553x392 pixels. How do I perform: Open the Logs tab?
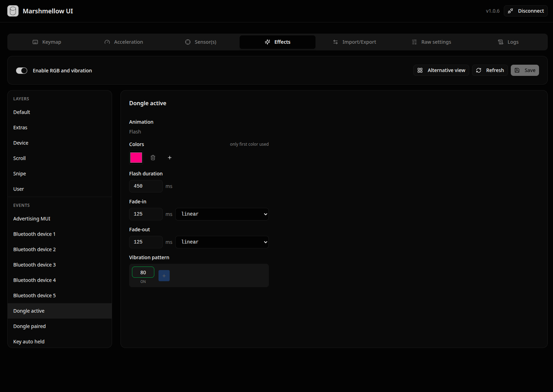tap(508, 42)
